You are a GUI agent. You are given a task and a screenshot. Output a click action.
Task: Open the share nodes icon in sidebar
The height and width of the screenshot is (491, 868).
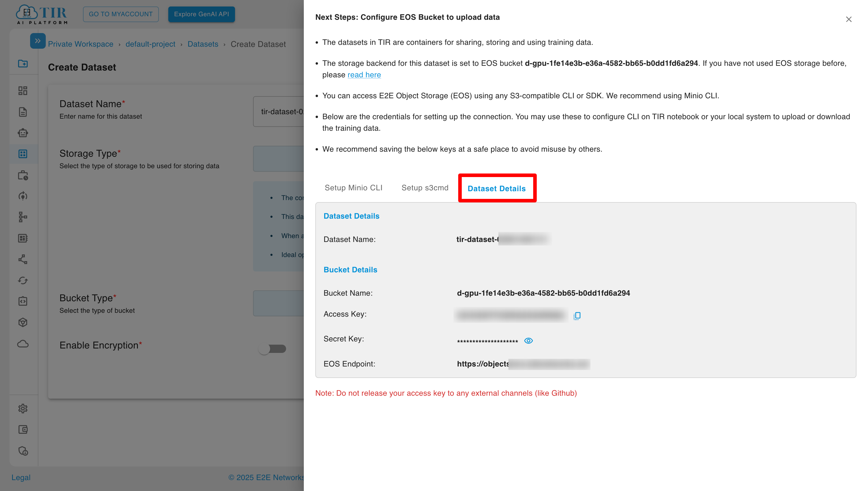pos(23,259)
